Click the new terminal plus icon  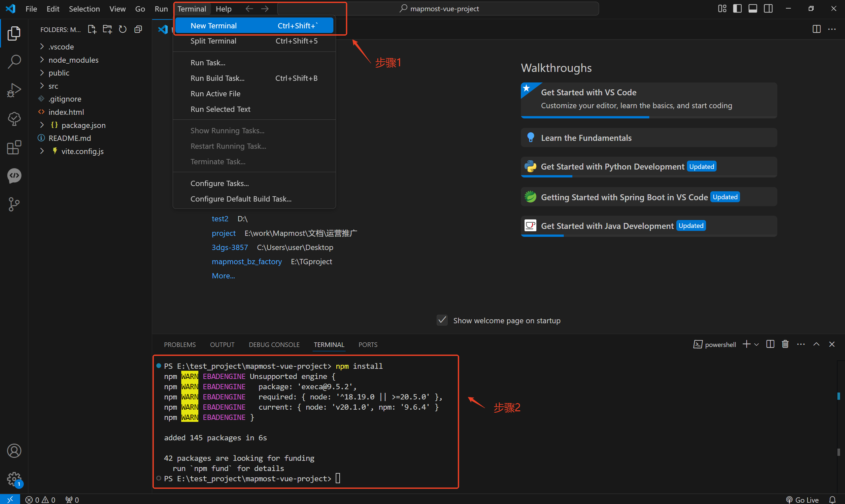click(x=746, y=344)
